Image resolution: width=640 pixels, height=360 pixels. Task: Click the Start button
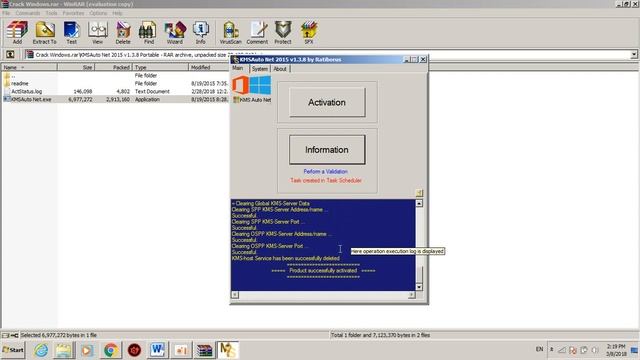tap(13, 350)
